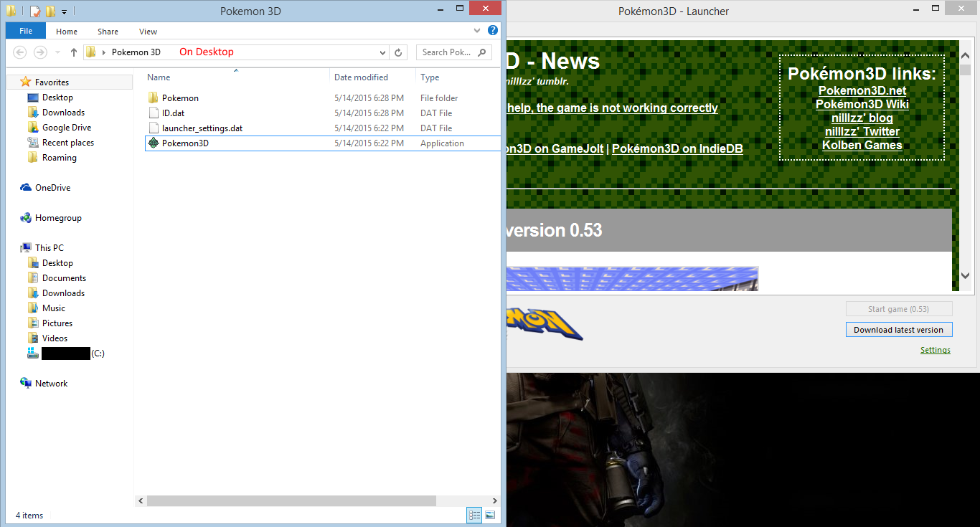The image size is (980, 527).
Task: Select OneDrive in navigation pane
Action: [x=52, y=188]
